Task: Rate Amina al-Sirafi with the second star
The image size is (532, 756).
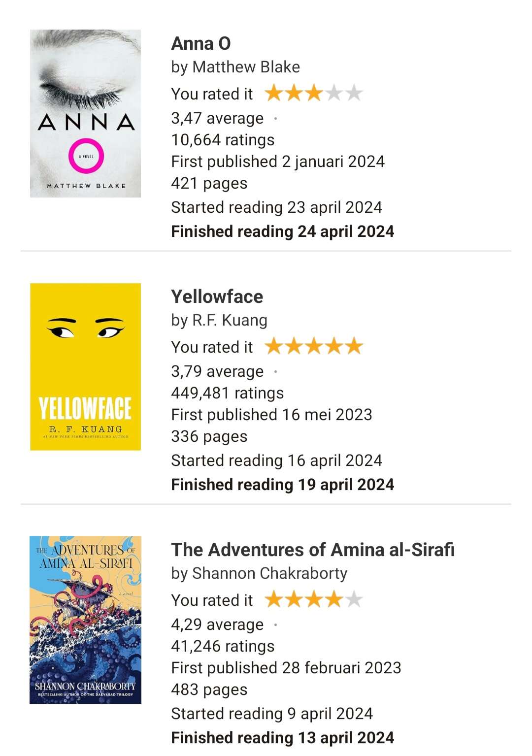Action: tap(294, 599)
